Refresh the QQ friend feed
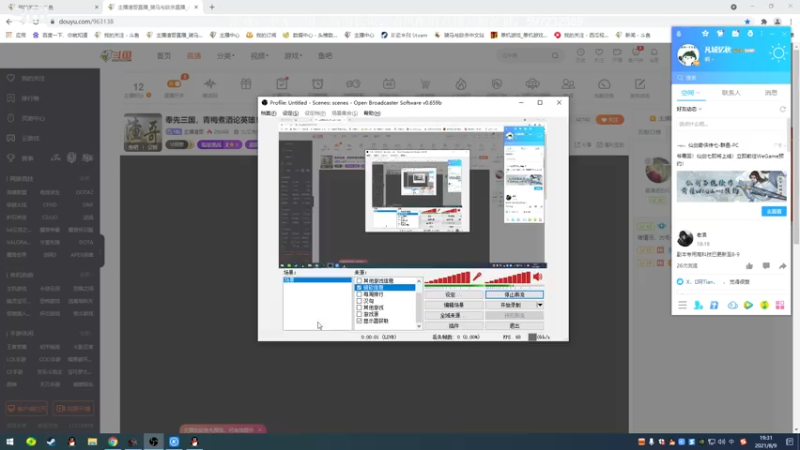Screen dimensions: 800x450 pyautogui.click(x=782, y=109)
